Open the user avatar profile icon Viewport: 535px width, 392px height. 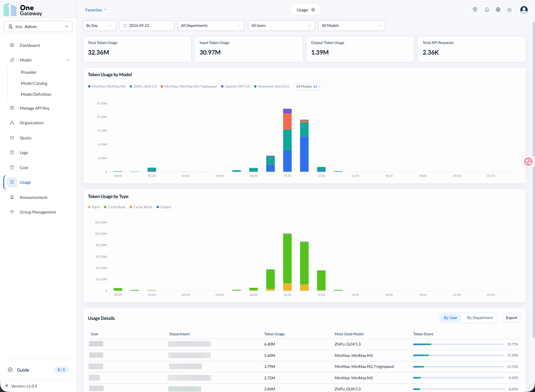[x=524, y=10]
